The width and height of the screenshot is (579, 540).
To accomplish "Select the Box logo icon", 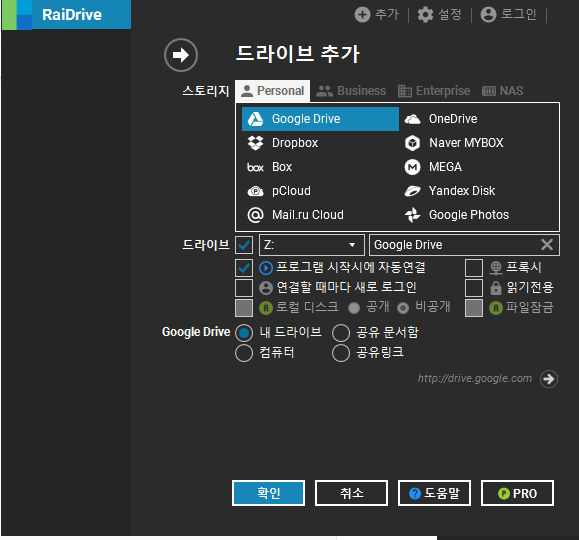I will [255, 167].
